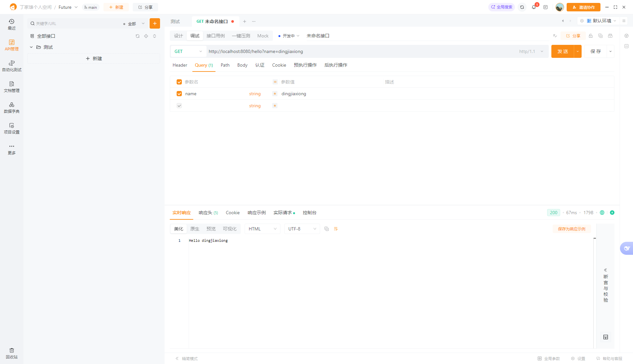The image size is (633, 364).
Task: Open the HTTP method GET dropdown
Action: (188, 51)
